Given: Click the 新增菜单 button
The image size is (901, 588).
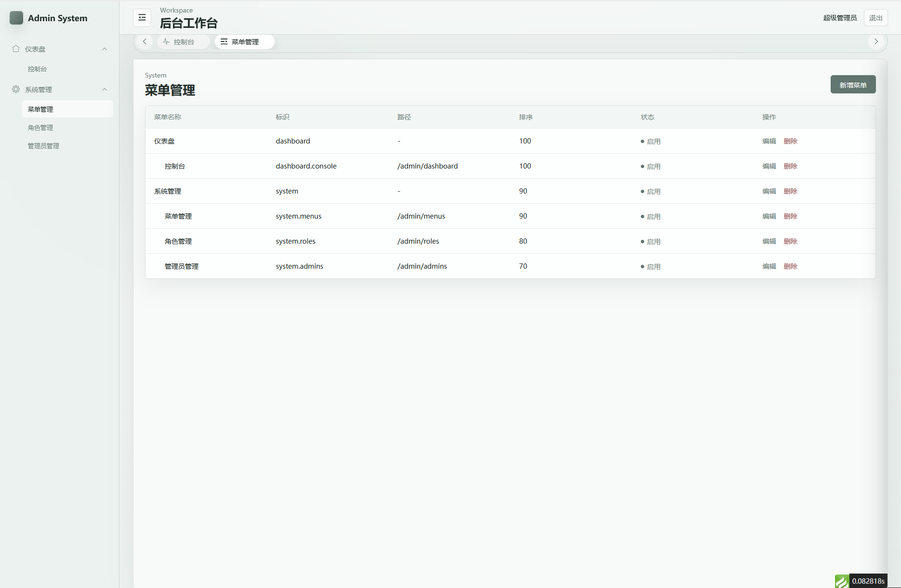Looking at the screenshot, I should click(x=853, y=84).
